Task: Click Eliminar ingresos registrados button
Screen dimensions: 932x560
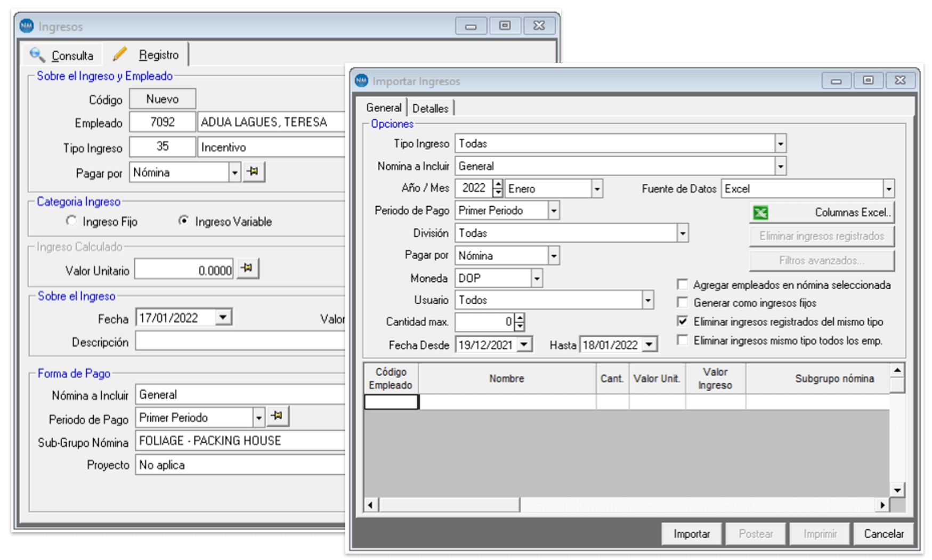Action: (822, 236)
